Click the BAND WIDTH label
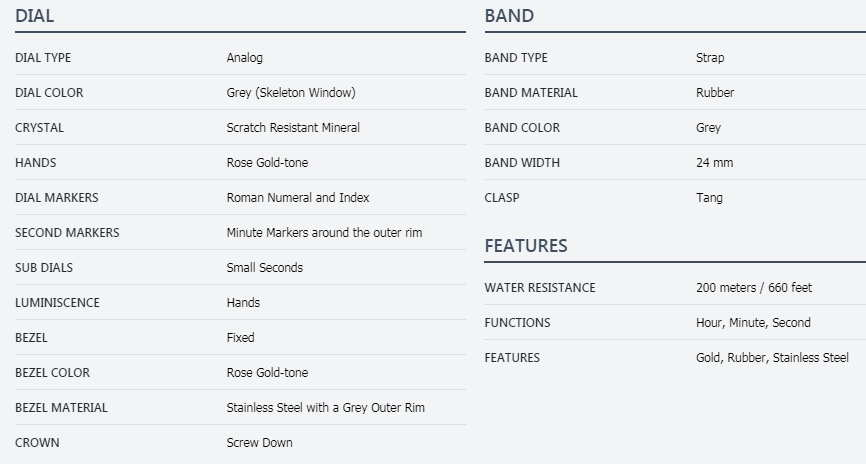This screenshot has height=464, width=866. (x=522, y=163)
